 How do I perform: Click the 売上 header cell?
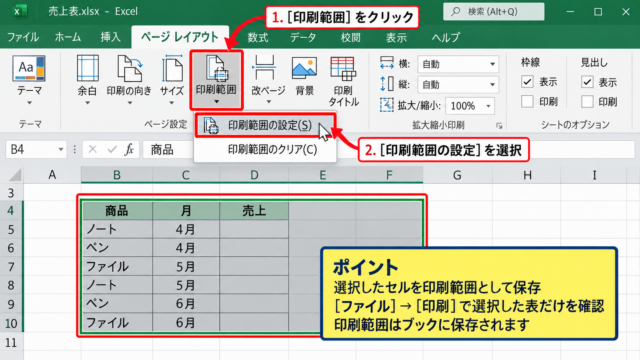(x=254, y=211)
